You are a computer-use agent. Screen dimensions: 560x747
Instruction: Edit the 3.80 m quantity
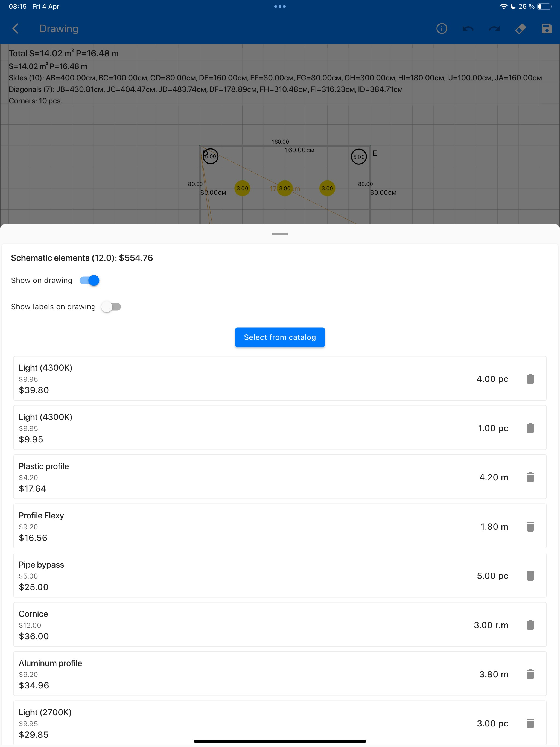coord(494,674)
